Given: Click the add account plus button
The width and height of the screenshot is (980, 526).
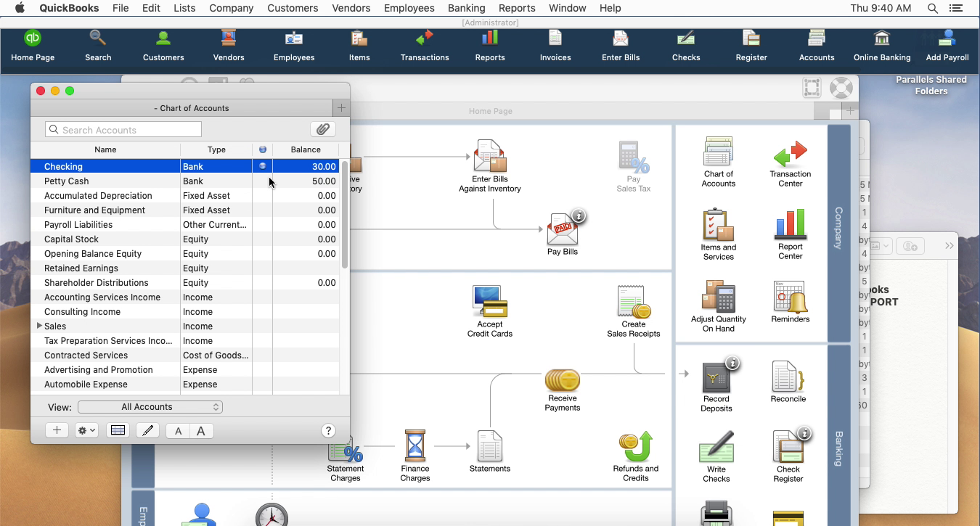Looking at the screenshot, I should pyautogui.click(x=57, y=430).
